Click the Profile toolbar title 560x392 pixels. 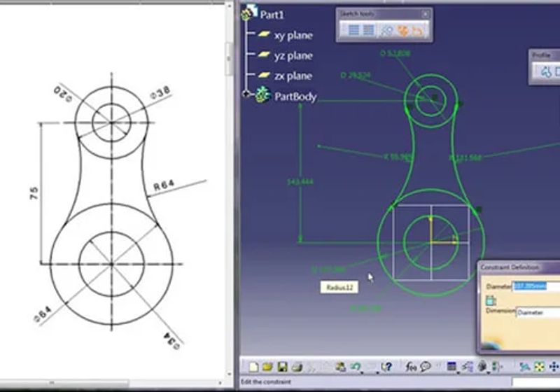(541, 55)
